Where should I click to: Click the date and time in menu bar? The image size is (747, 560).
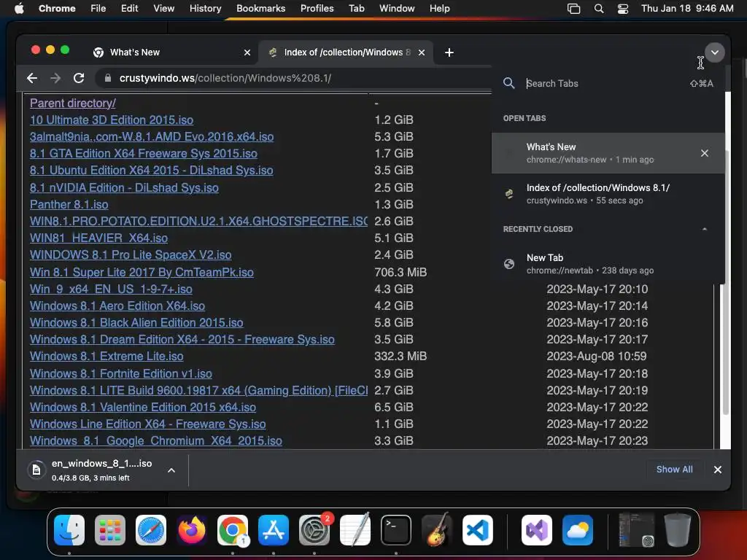pos(687,9)
